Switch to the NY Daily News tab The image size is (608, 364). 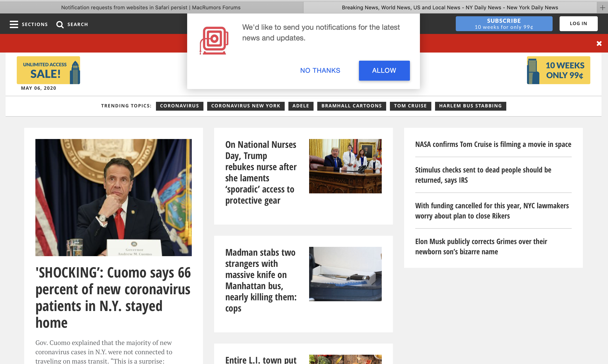pos(450,8)
